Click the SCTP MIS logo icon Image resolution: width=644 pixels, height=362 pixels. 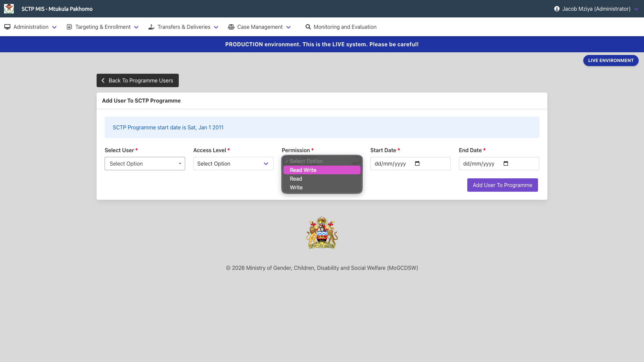(x=9, y=9)
